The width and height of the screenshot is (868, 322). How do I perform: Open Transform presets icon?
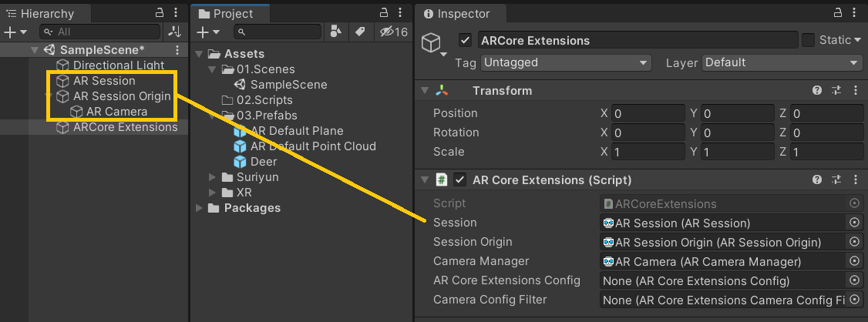[836, 91]
